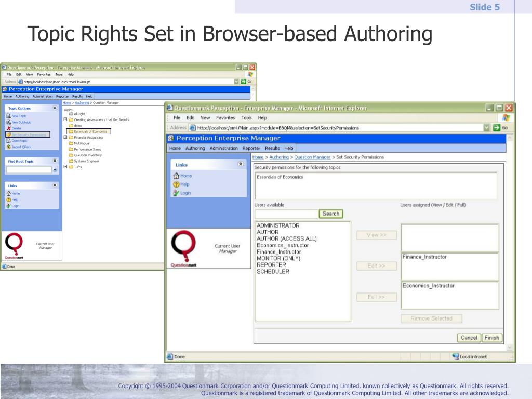This screenshot has width=532, height=399.
Task: Select AUTHOR (ACCESS ALL) in users list
Action: (x=286, y=238)
